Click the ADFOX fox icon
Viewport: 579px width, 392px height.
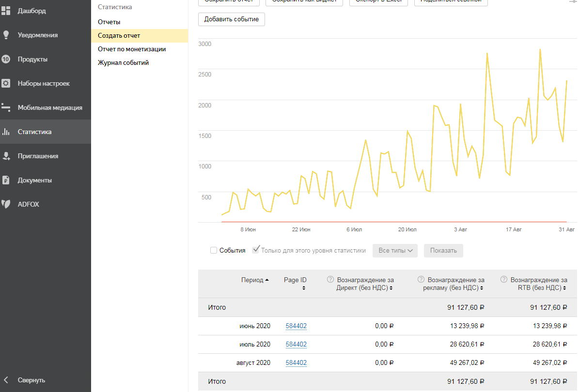[x=6, y=204]
